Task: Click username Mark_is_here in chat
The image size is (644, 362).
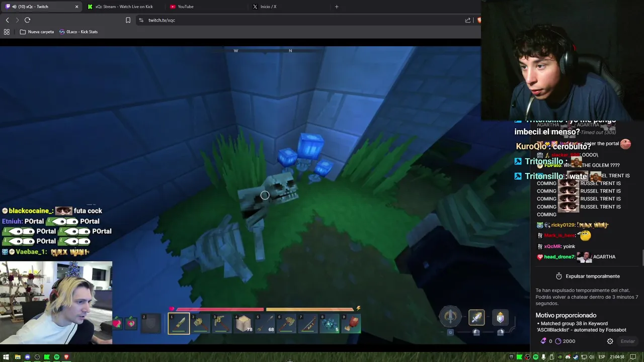Action: pyautogui.click(x=559, y=235)
